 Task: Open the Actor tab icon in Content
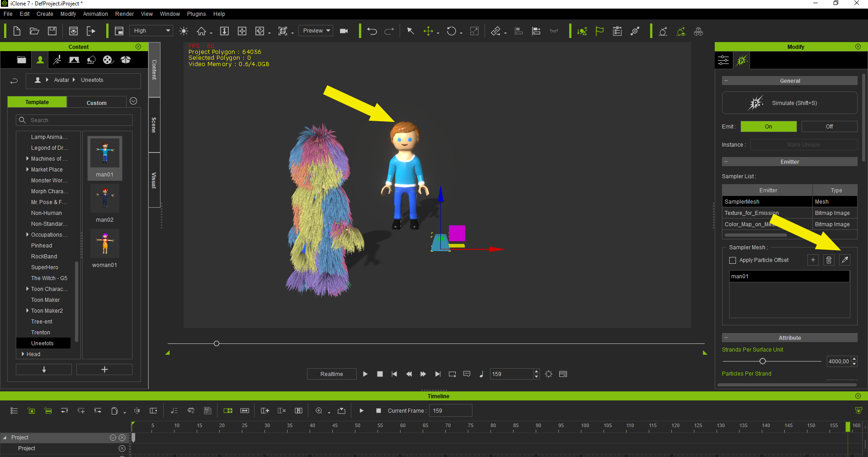click(x=40, y=60)
